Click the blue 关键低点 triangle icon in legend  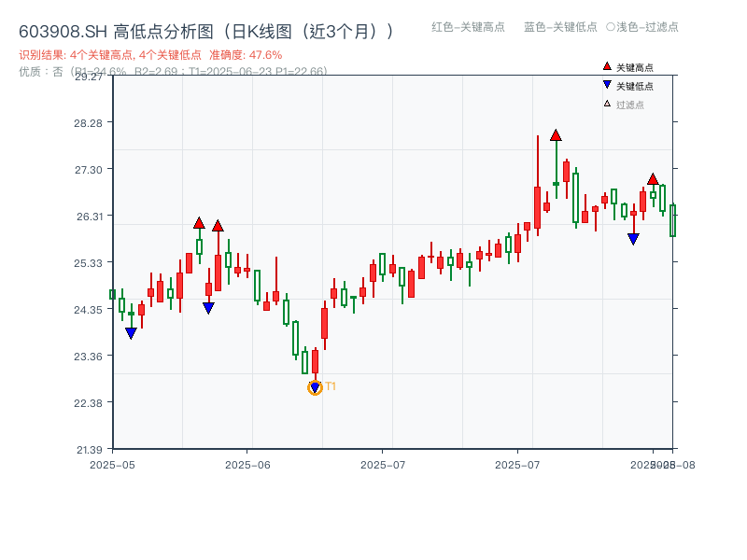(605, 85)
